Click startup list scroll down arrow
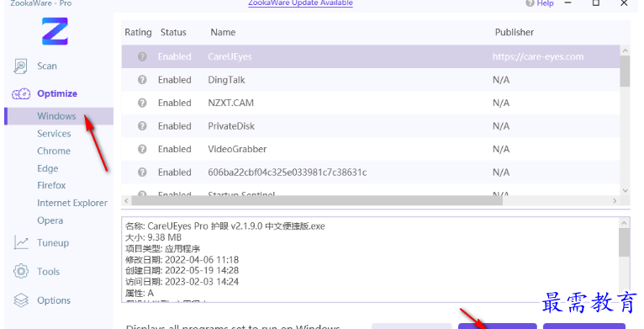This screenshot has height=329, width=644. click(x=626, y=190)
